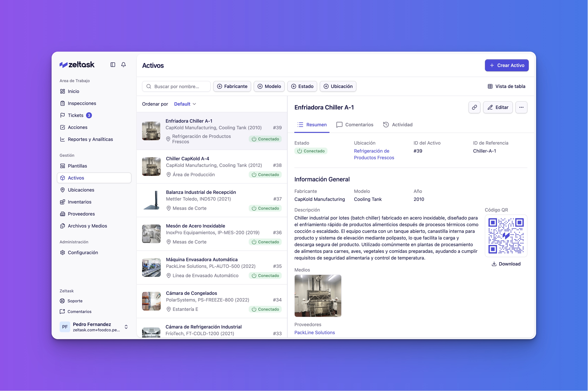This screenshot has width=588, height=391.
Task: Navigate to Ubicaciones in the sidebar
Action: (x=81, y=190)
